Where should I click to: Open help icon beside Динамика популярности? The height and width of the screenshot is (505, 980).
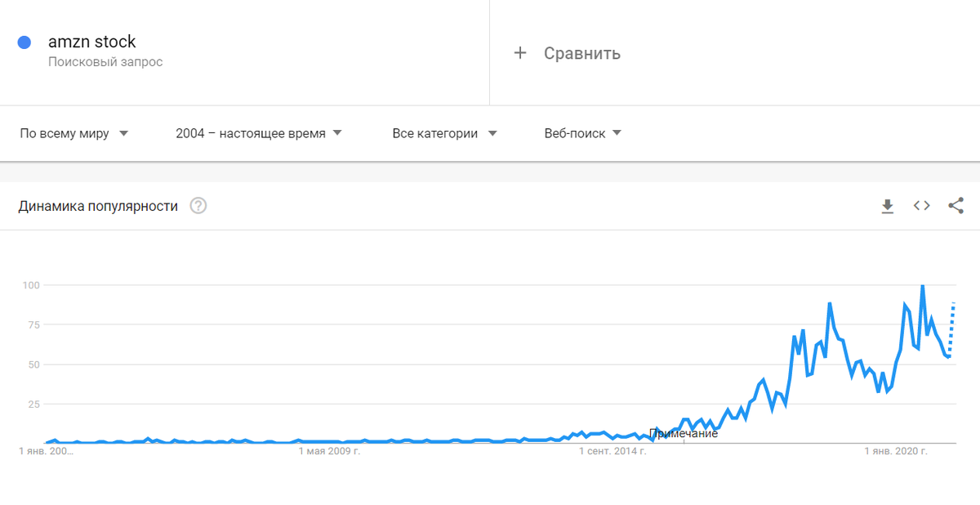pyautogui.click(x=198, y=206)
